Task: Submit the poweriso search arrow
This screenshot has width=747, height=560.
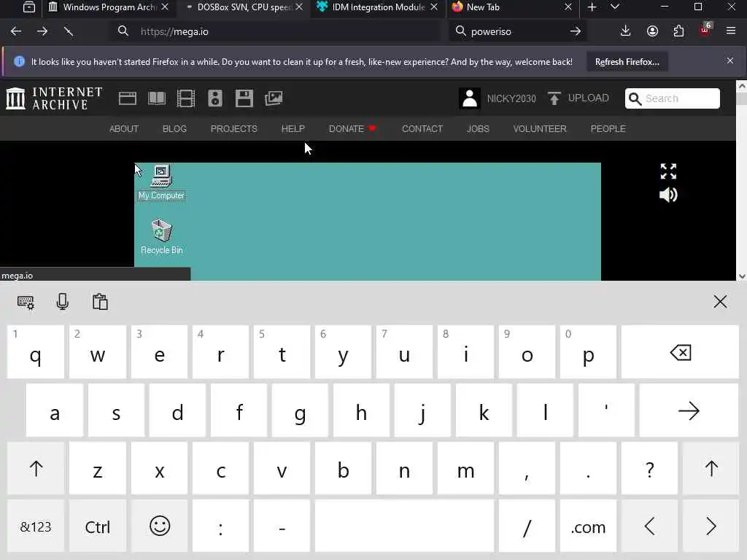Action: 575,31
